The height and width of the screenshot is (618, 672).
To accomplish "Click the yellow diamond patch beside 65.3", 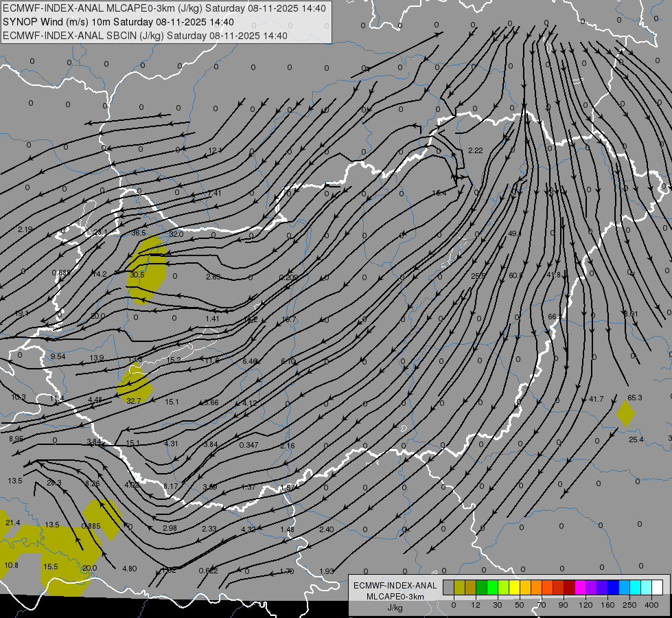I will tap(626, 413).
